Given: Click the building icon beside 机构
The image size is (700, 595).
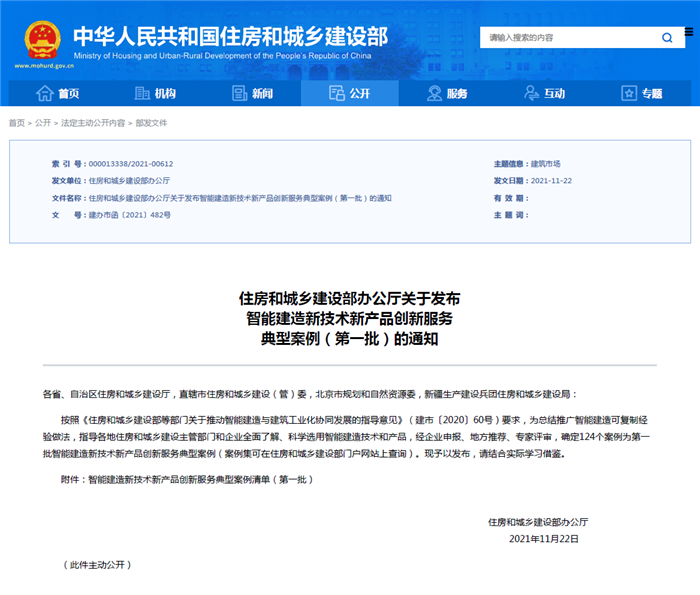Looking at the screenshot, I should click(x=141, y=93).
